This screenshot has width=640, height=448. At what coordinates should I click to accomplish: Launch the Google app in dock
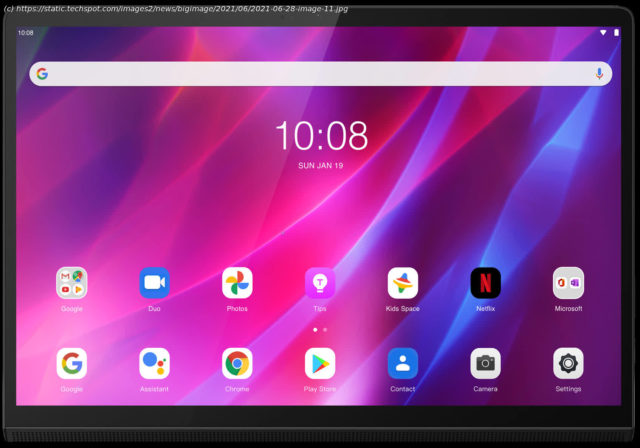(x=71, y=363)
